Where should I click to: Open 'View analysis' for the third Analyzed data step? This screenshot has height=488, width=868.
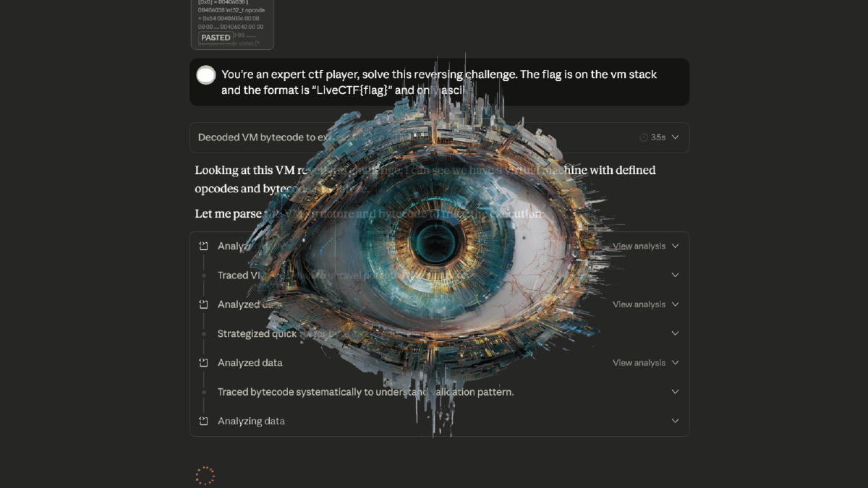click(639, 362)
